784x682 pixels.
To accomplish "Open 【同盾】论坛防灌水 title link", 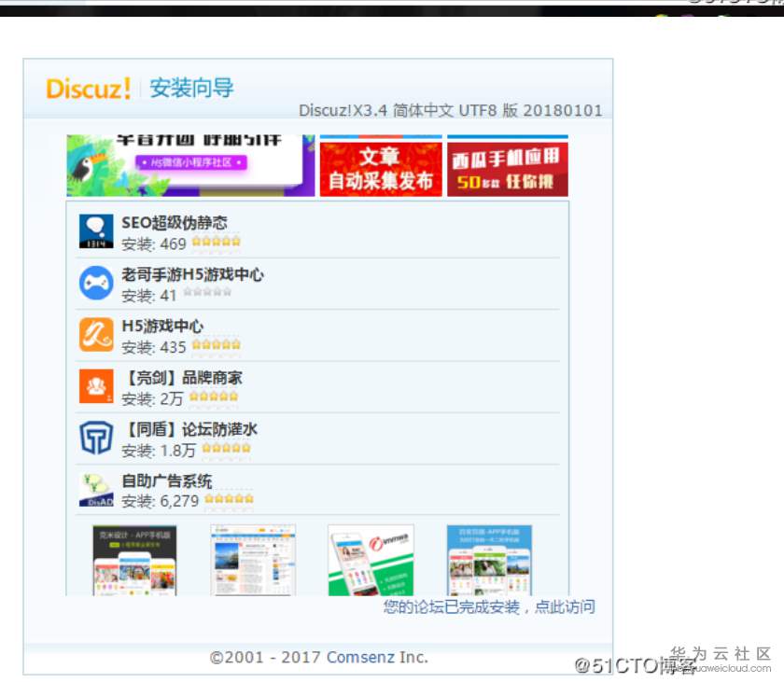I will (x=189, y=428).
